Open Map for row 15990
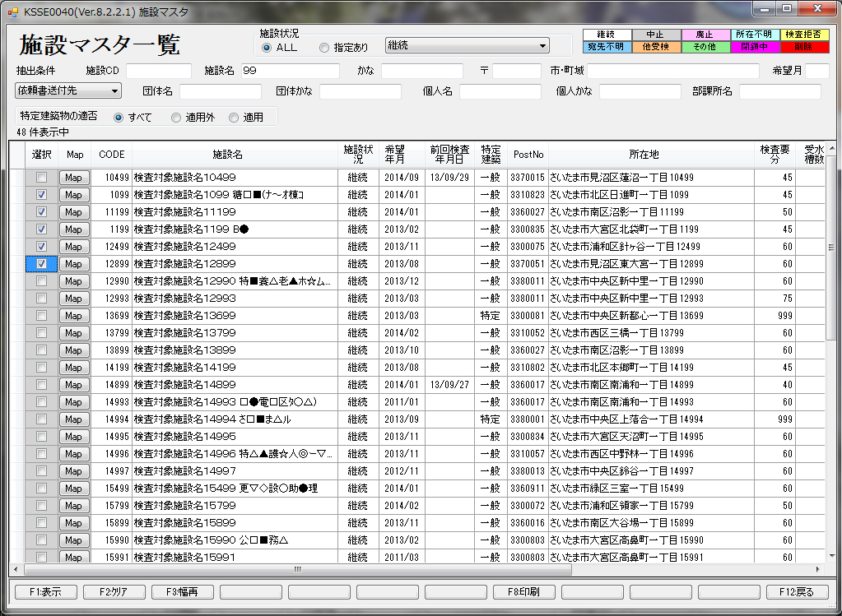 click(x=73, y=540)
